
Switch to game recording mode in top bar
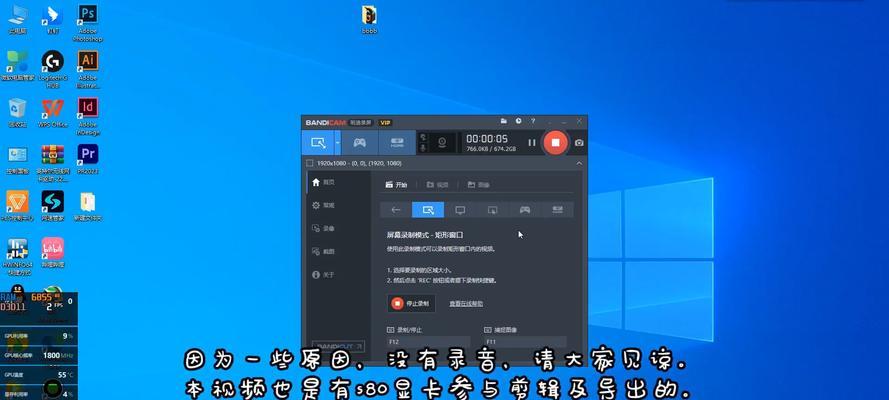(x=359, y=142)
